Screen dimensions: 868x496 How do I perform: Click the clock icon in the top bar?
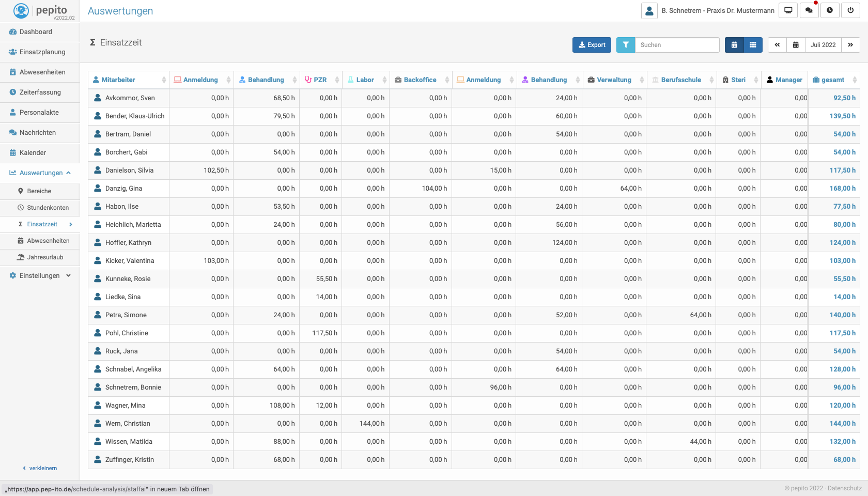(829, 10)
